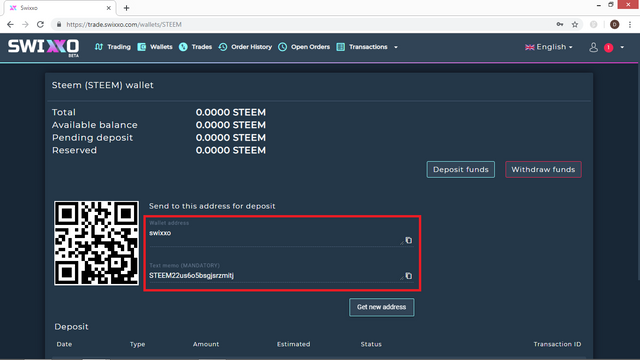The height and width of the screenshot is (360, 640).
Task: Bookmark this page with star
Action: [x=575, y=24]
